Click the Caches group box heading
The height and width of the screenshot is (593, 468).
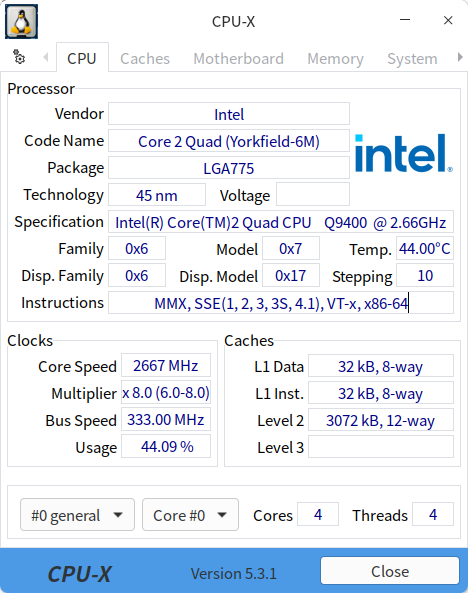(x=249, y=341)
